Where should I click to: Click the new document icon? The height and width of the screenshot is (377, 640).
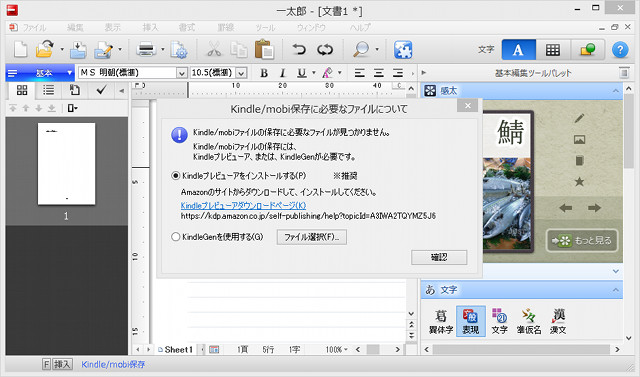coord(20,49)
